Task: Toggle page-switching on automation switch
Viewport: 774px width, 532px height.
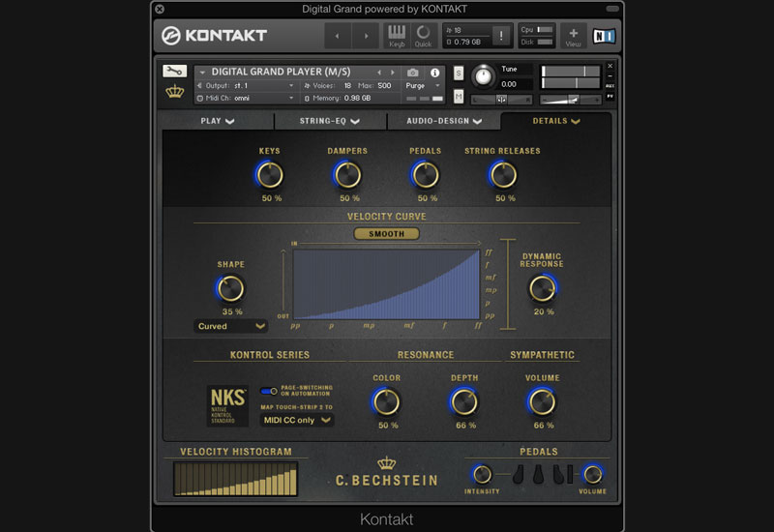Action: (x=268, y=392)
